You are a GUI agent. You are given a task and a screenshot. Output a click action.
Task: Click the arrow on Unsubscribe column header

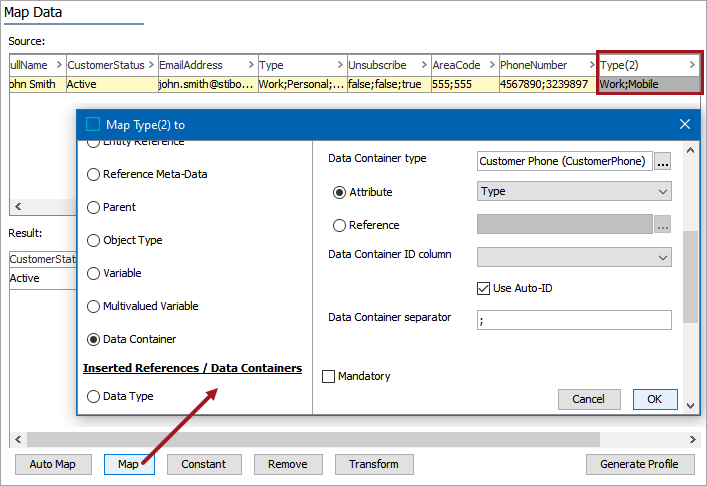click(x=423, y=65)
